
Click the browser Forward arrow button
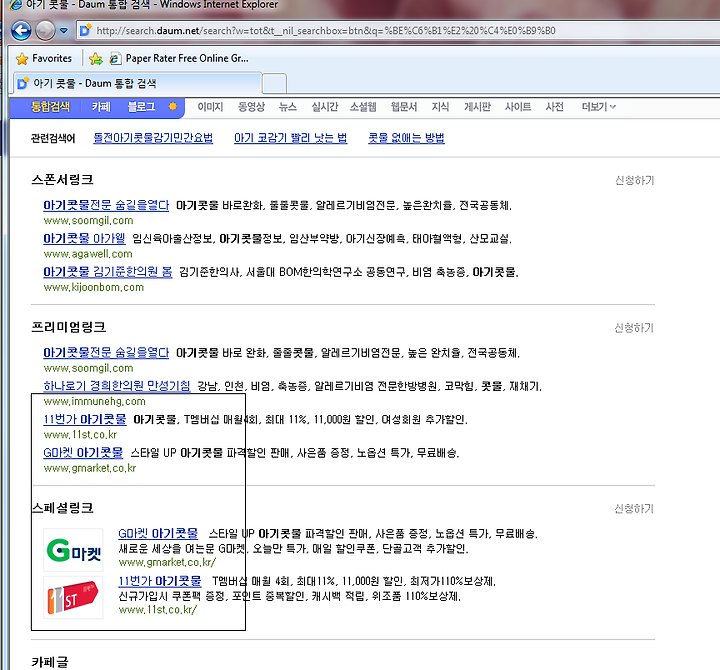point(45,31)
